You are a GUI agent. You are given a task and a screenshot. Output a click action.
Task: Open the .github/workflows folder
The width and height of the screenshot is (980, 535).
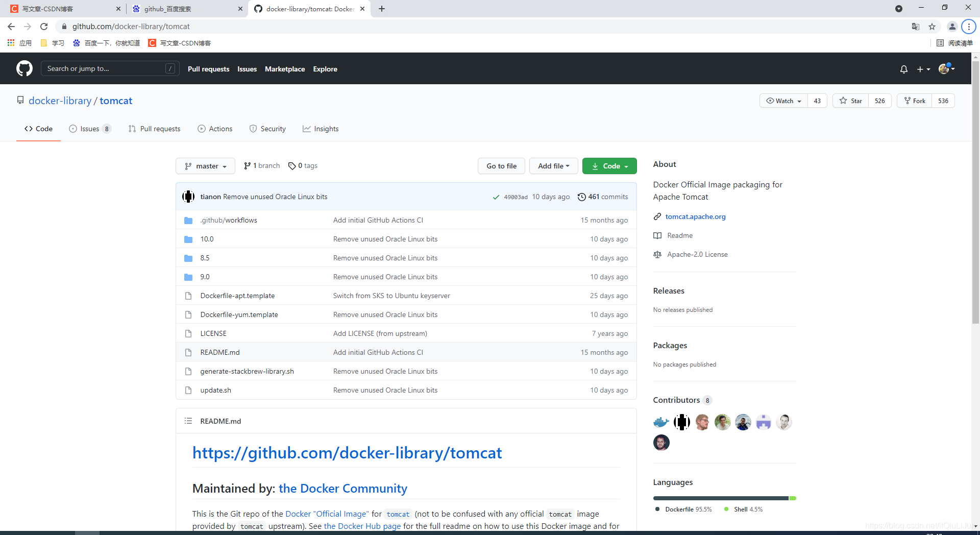(229, 220)
